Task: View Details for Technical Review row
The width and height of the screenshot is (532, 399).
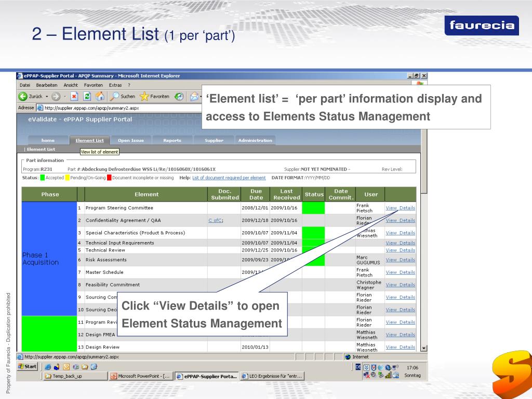Action: pos(401,250)
